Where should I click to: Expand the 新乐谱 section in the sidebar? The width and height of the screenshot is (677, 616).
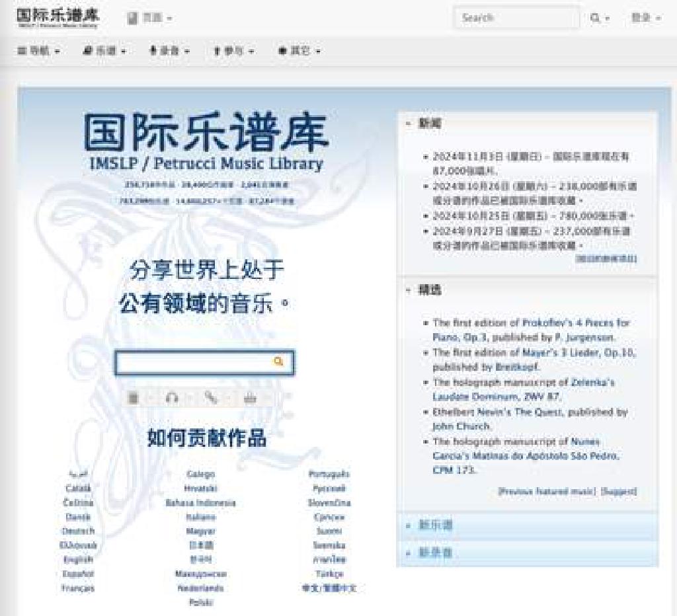coord(436,524)
